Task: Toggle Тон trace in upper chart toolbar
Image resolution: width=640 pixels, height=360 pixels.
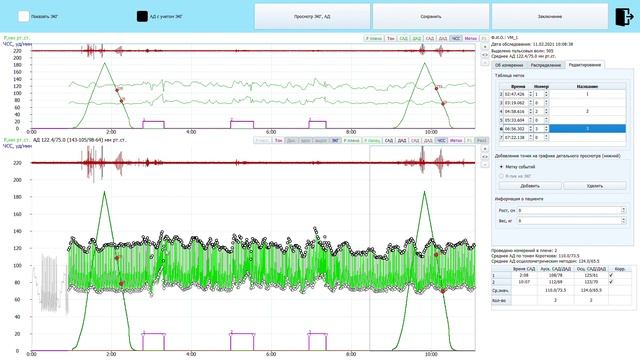Action: (x=391, y=38)
